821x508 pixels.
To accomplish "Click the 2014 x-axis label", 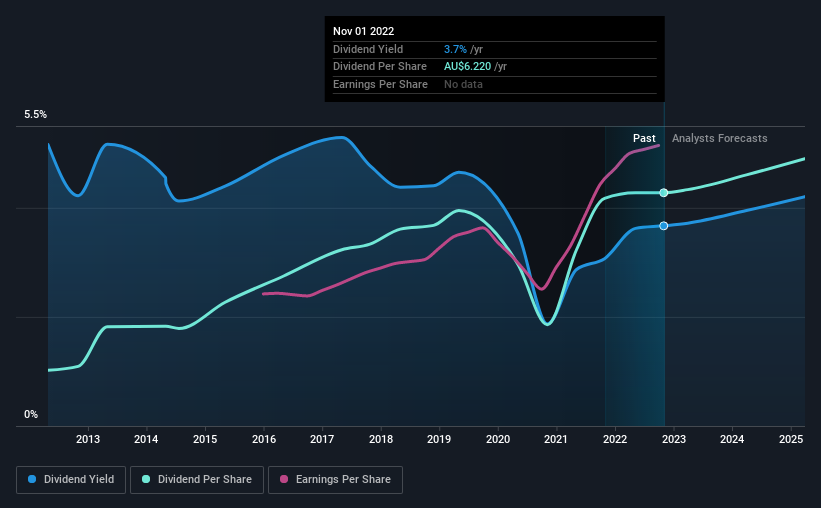I will (146, 439).
